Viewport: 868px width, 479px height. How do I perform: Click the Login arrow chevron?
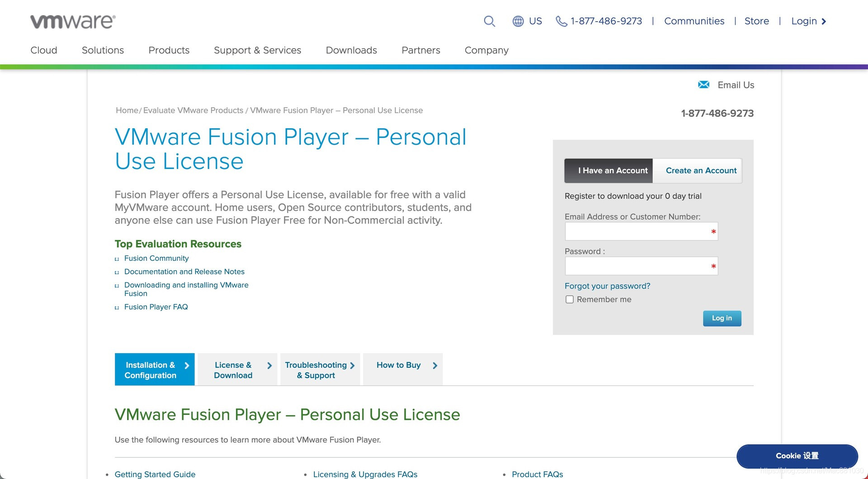pyautogui.click(x=824, y=21)
